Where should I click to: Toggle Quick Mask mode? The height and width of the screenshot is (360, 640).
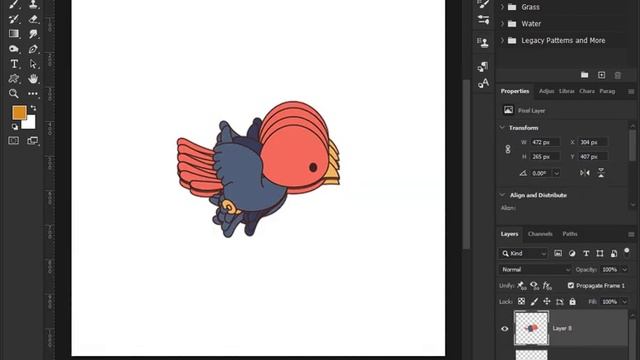[x=13, y=140]
